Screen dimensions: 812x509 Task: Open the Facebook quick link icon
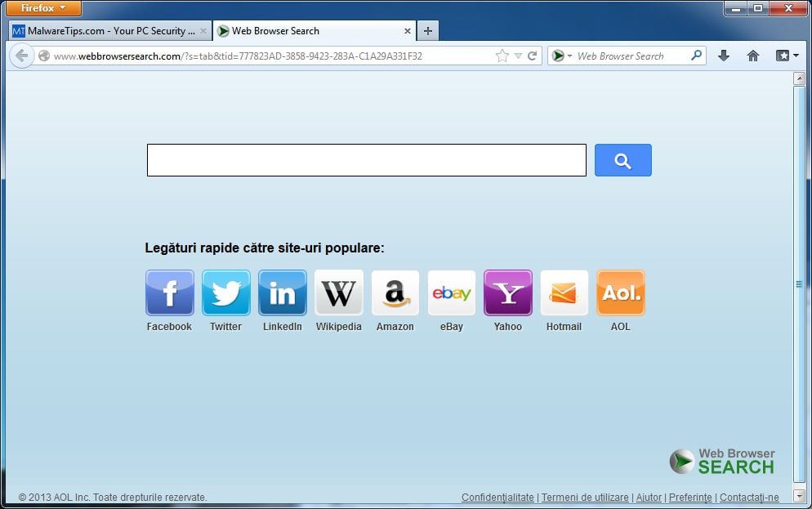170,292
